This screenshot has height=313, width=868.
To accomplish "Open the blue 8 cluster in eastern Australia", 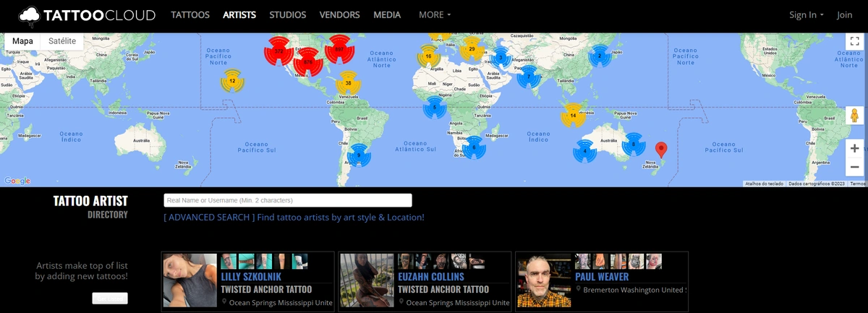I will tap(634, 145).
